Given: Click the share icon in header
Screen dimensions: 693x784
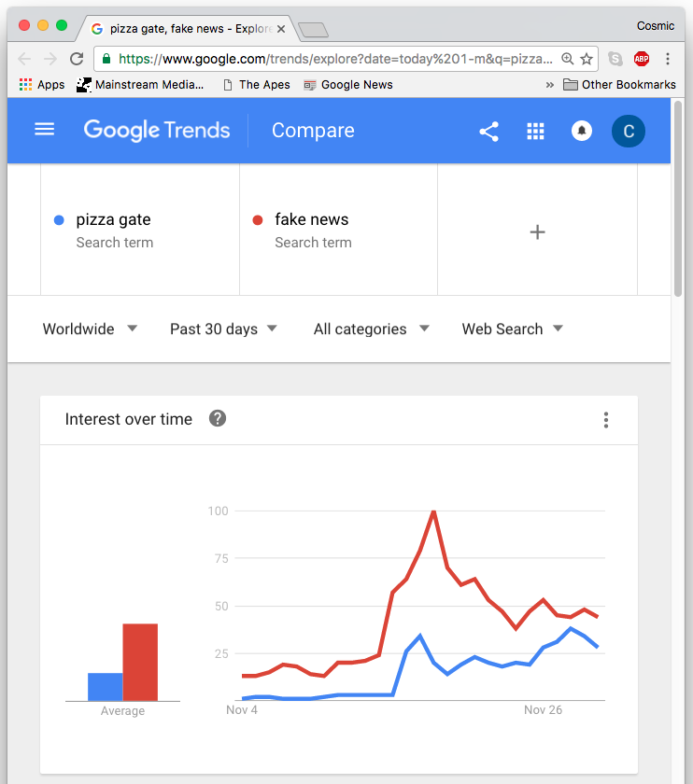Looking at the screenshot, I should pos(488,132).
